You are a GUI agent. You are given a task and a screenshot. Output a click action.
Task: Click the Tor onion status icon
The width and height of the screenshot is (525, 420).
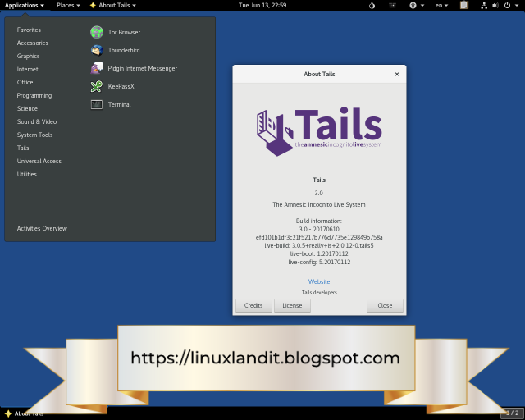tap(372, 6)
